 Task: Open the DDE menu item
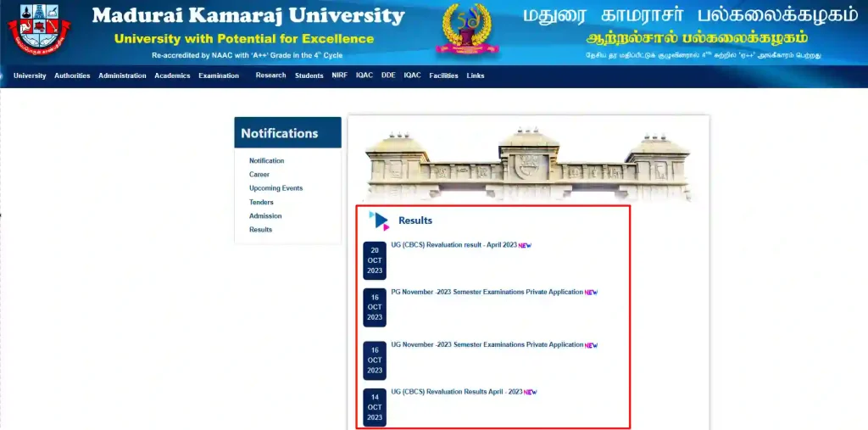[388, 75]
